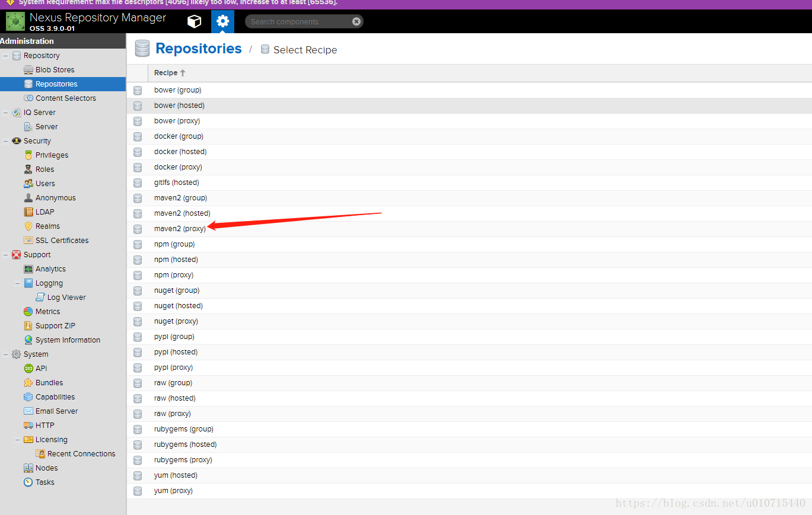Click the Security section icon

point(16,141)
